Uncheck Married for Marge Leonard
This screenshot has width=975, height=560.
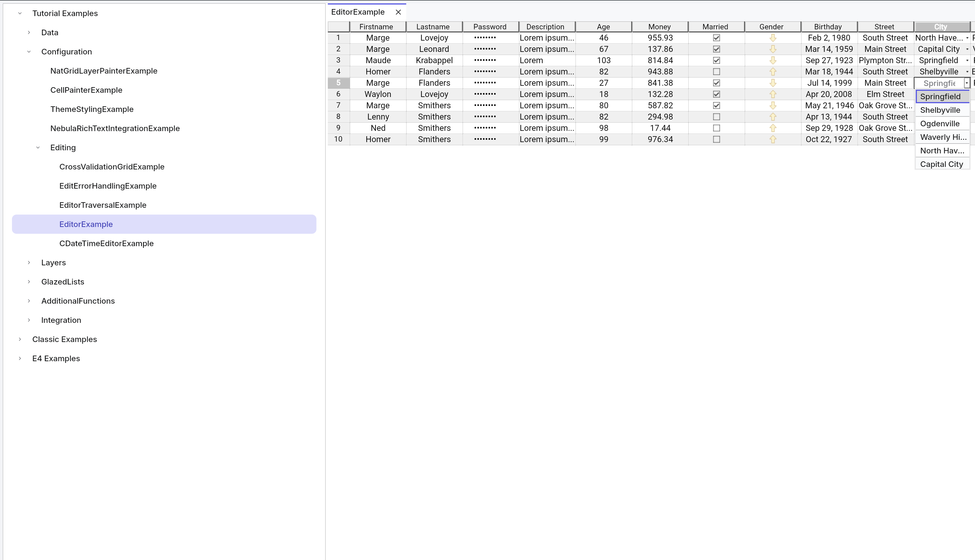[716, 49]
